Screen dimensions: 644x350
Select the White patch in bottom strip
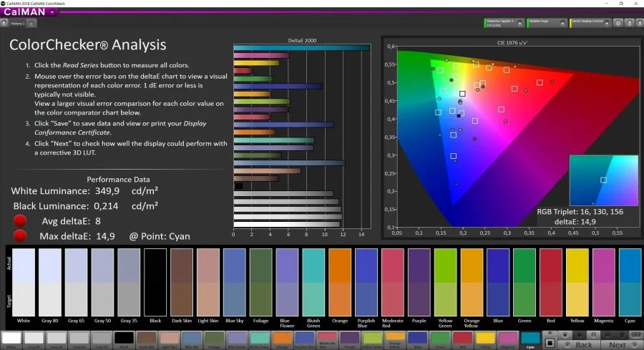[x=11, y=339]
